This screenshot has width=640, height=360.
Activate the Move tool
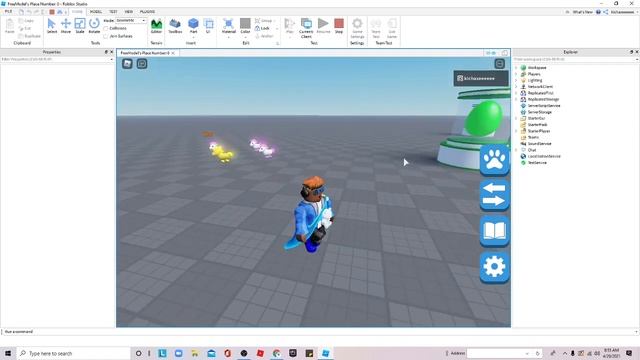click(x=66, y=26)
